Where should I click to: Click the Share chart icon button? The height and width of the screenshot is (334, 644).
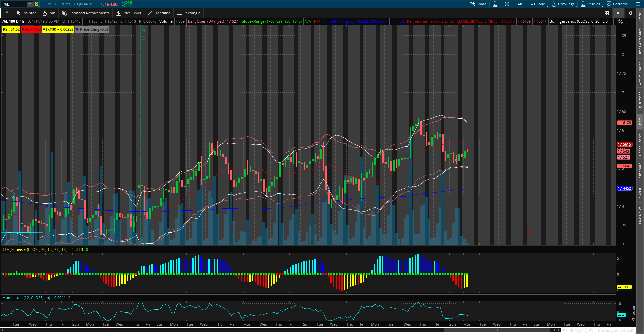tap(478, 4)
